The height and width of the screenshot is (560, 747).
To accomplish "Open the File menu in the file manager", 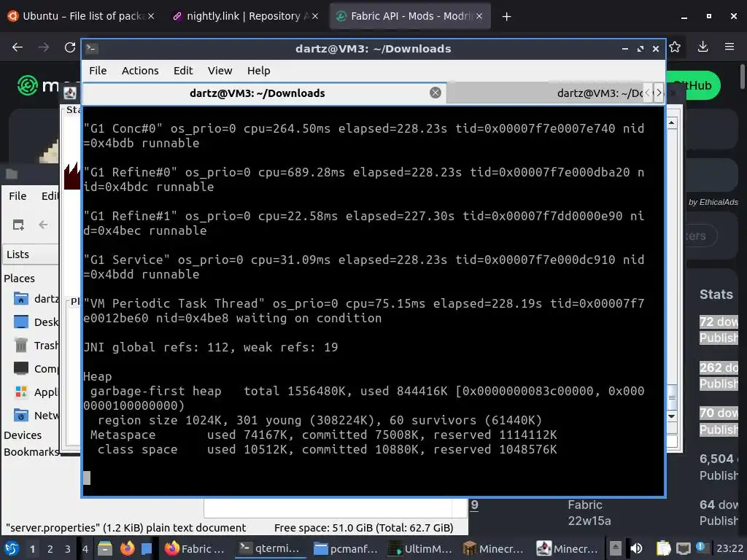I will (x=18, y=196).
